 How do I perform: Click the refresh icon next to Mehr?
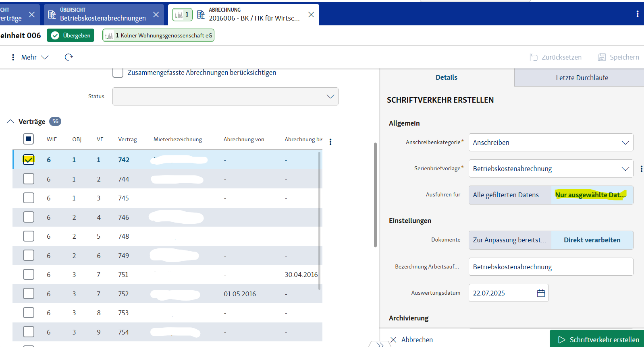(69, 57)
